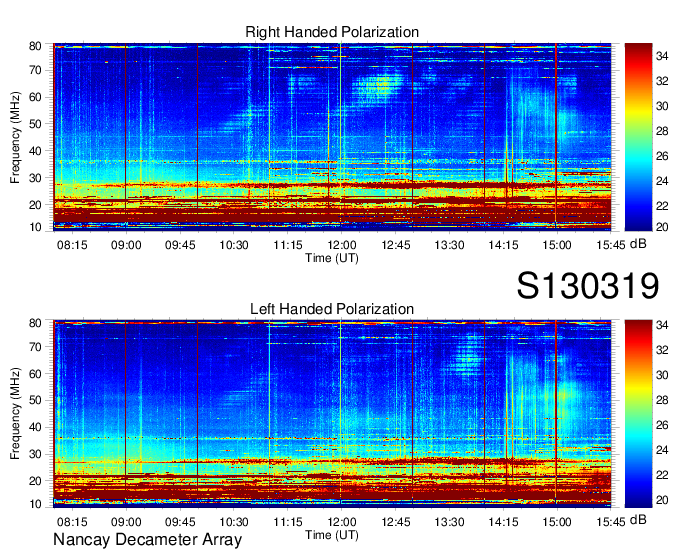
Task: Click the 08:15 tick of Left Handed plot
Action: (x=72, y=522)
